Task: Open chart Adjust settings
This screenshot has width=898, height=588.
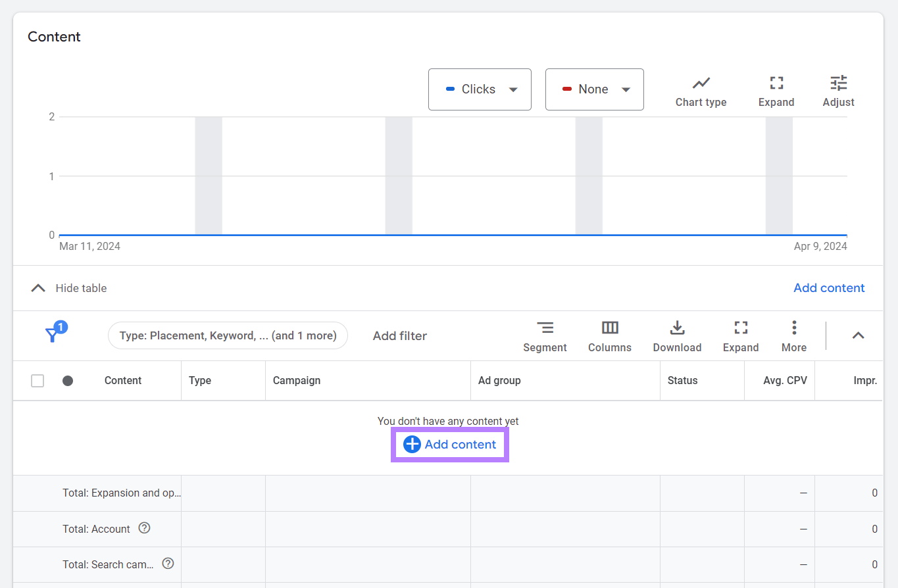Action: click(x=838, y=90)
